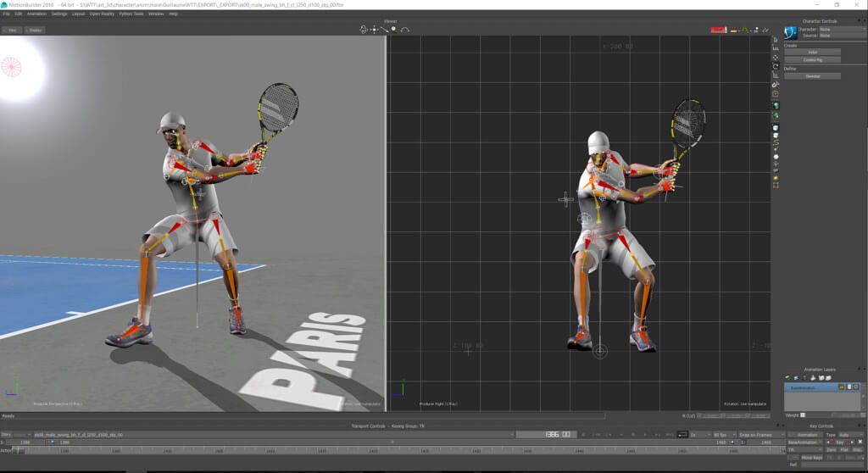Open the 1x playback speed dropdown
The height and width of the screenshot is (473, 868).
click(701, 435)
